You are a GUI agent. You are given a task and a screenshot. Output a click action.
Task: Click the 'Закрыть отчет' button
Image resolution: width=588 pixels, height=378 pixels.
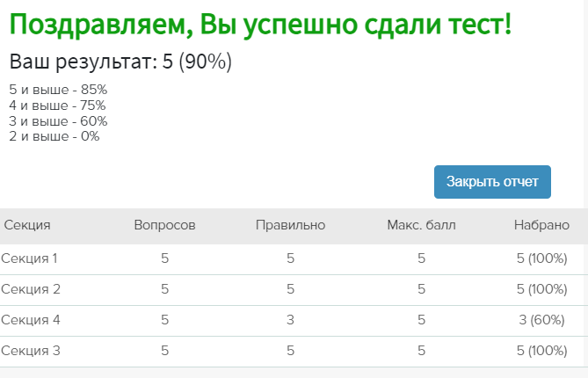point(492,182)
